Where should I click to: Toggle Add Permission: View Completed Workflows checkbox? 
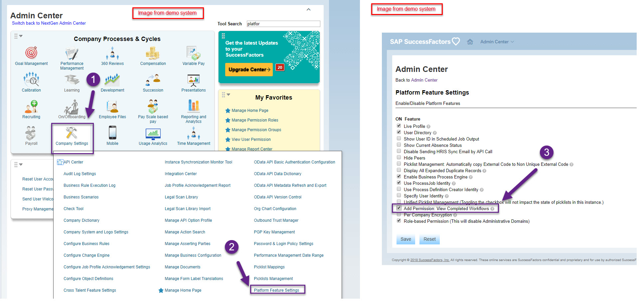click(x=399, y=208)
